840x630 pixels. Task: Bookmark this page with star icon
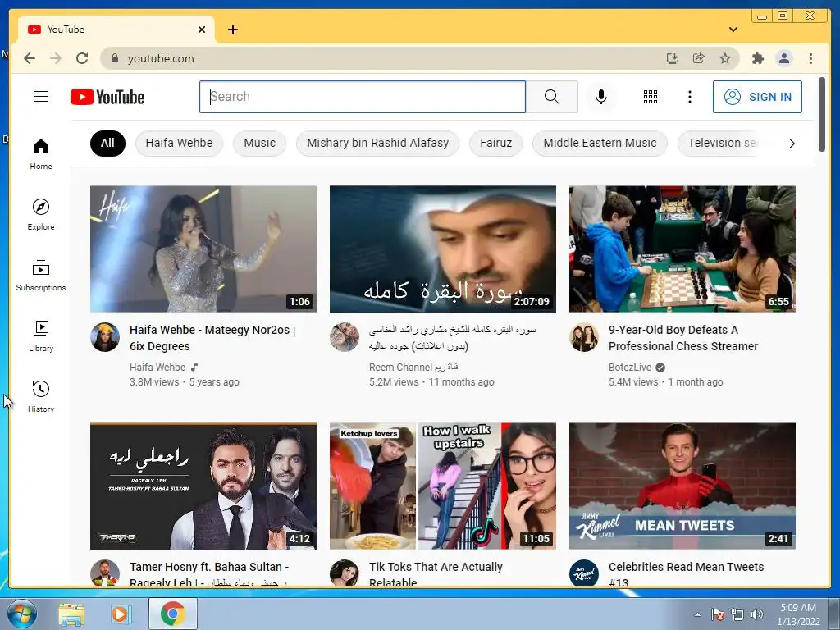tap(725, 58)
